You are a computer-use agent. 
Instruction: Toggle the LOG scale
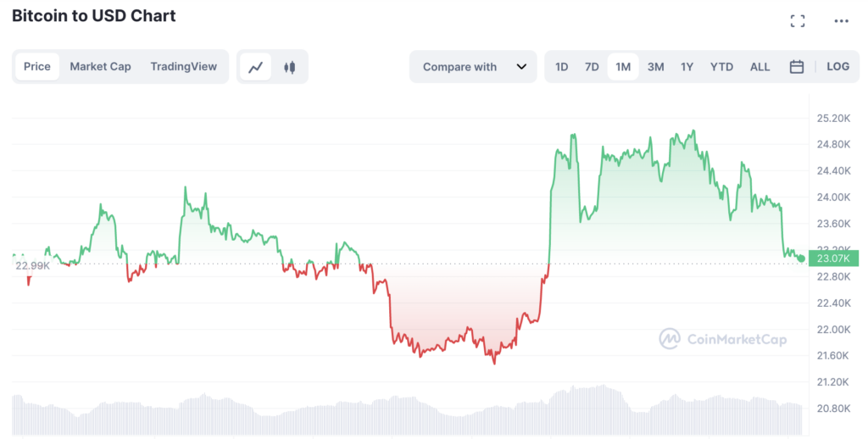(837, 67)
